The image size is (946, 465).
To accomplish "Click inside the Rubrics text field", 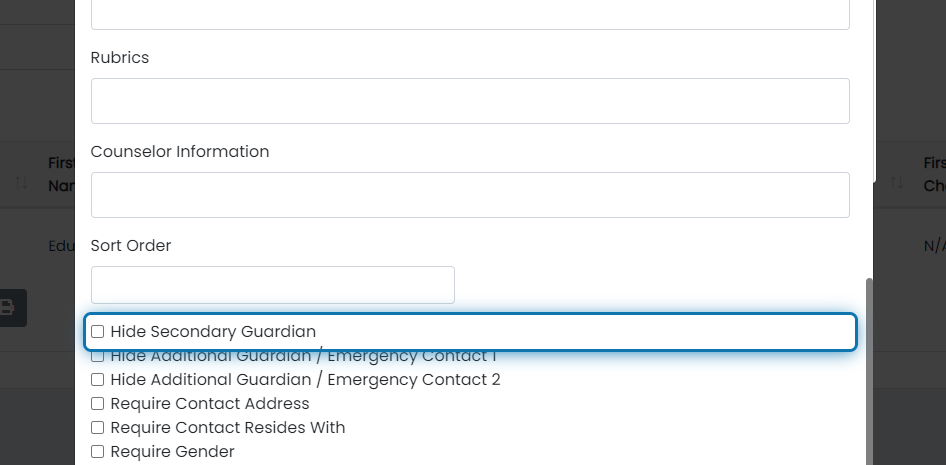I will point(470,101).
